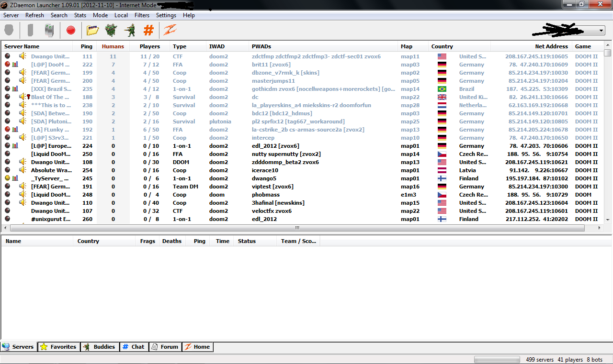This screenshot has height=364, width=613.
Task: Open the yellow Doom folder toolbar icon
Action: click(92, 31)
